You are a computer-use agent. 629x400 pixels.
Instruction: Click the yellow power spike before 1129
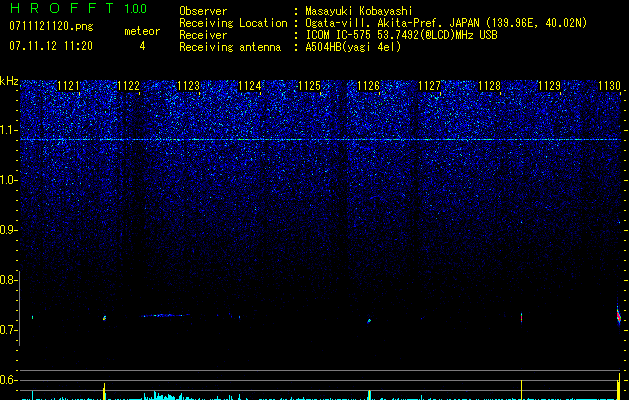pos(521,390)
